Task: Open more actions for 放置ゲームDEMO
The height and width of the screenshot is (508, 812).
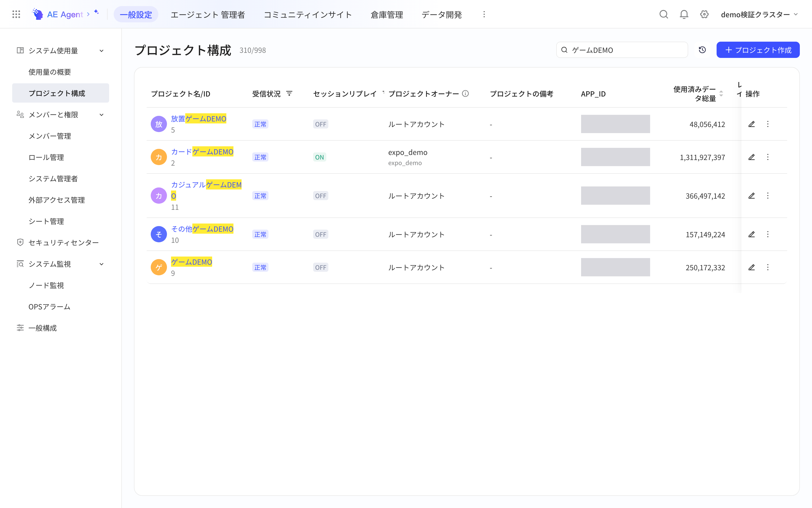Action: [768, 124]
